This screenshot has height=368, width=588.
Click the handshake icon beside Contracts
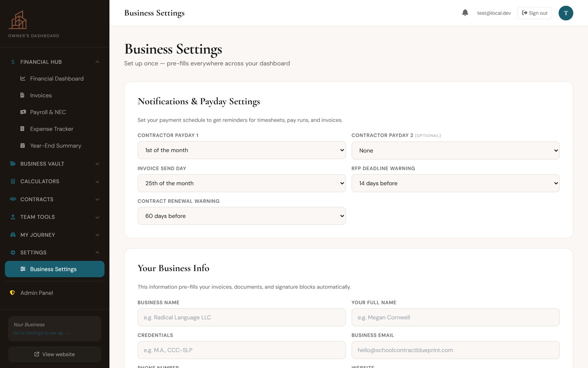(13, 199)
